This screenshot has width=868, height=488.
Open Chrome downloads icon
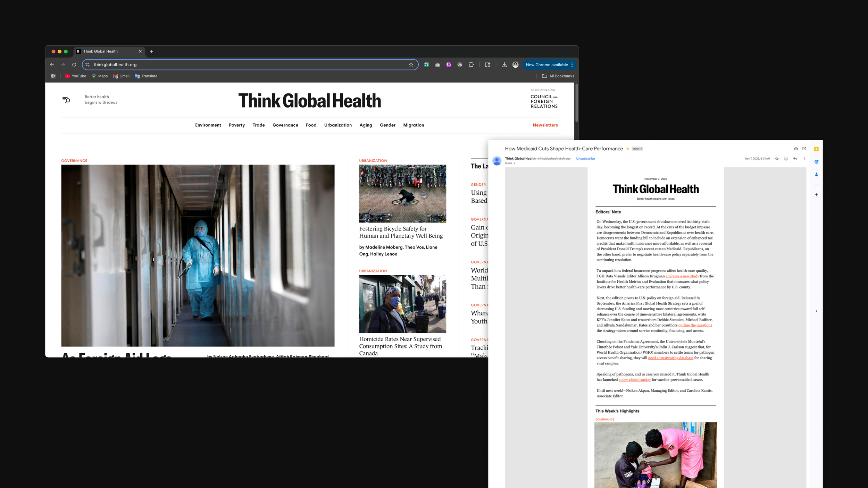click(x=504, y=65)
